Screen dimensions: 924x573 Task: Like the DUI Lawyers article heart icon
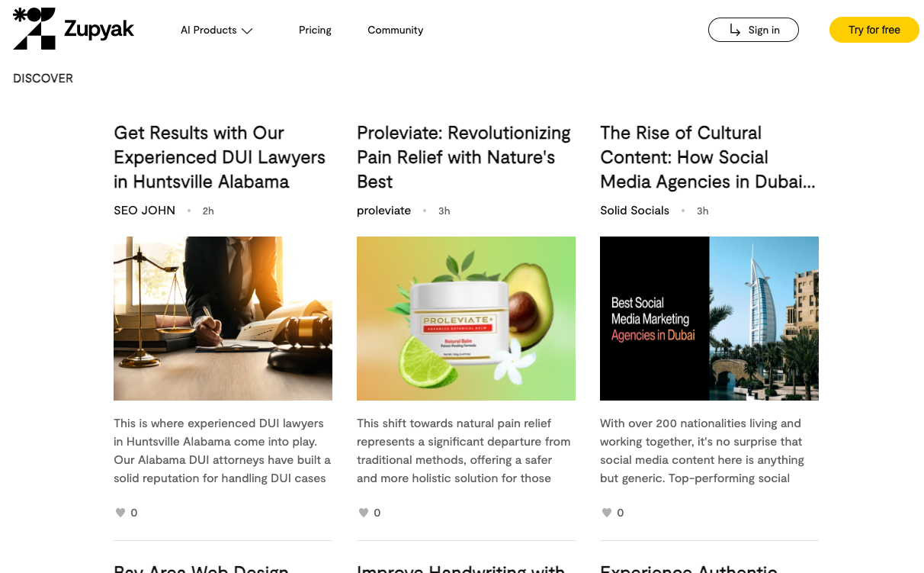[x=120, y=513]
